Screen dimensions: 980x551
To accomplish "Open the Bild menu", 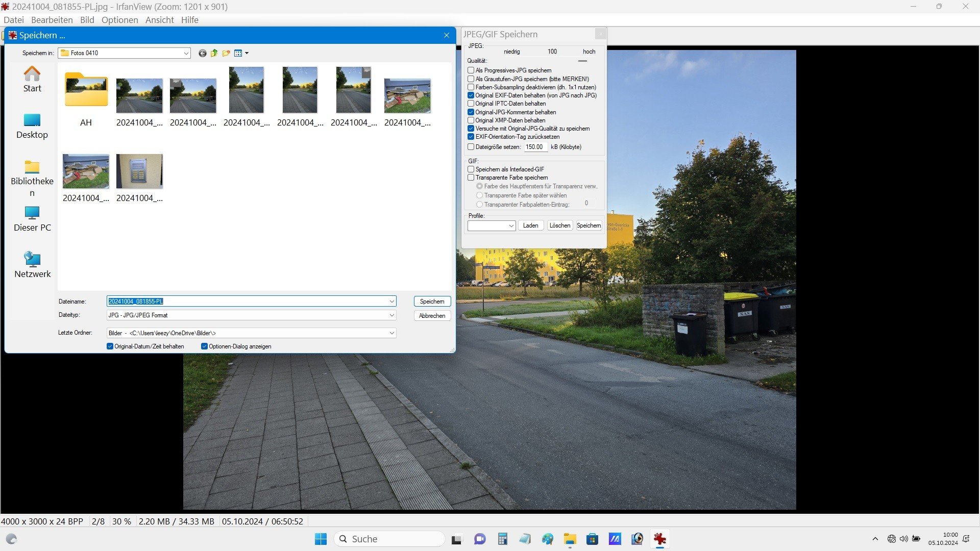I will coord(87,20).
